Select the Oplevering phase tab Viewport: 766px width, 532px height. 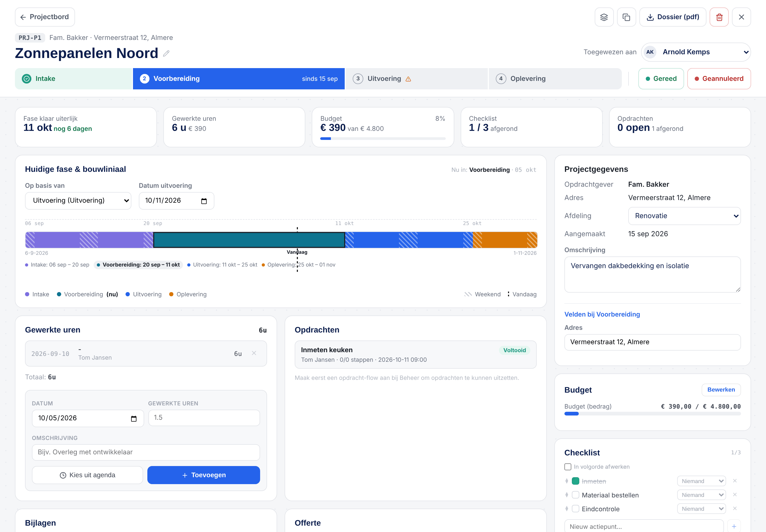point(555,79)
